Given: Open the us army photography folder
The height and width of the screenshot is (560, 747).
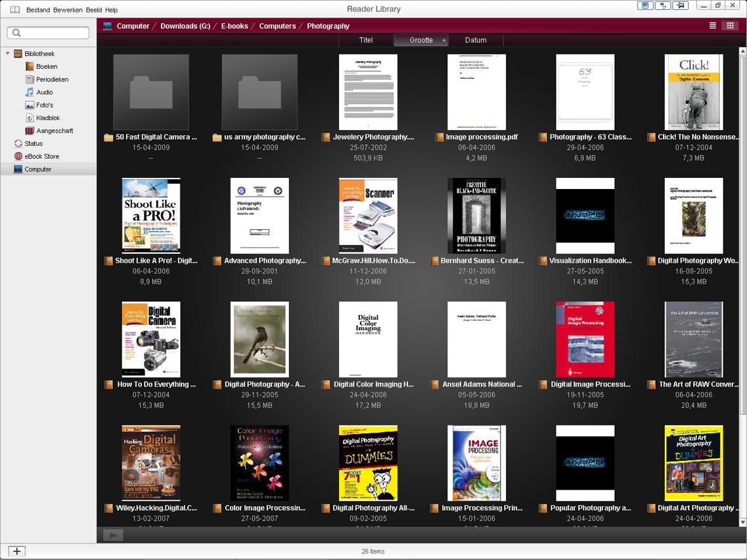Looking at the screenshot, I should tap(260, 92).
